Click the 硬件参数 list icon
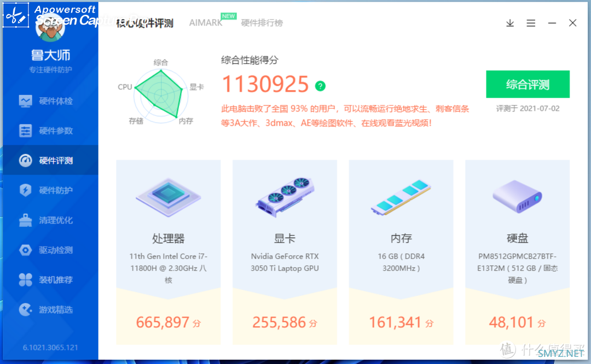This screenshot has width=591, height=364. click(25, 131)
